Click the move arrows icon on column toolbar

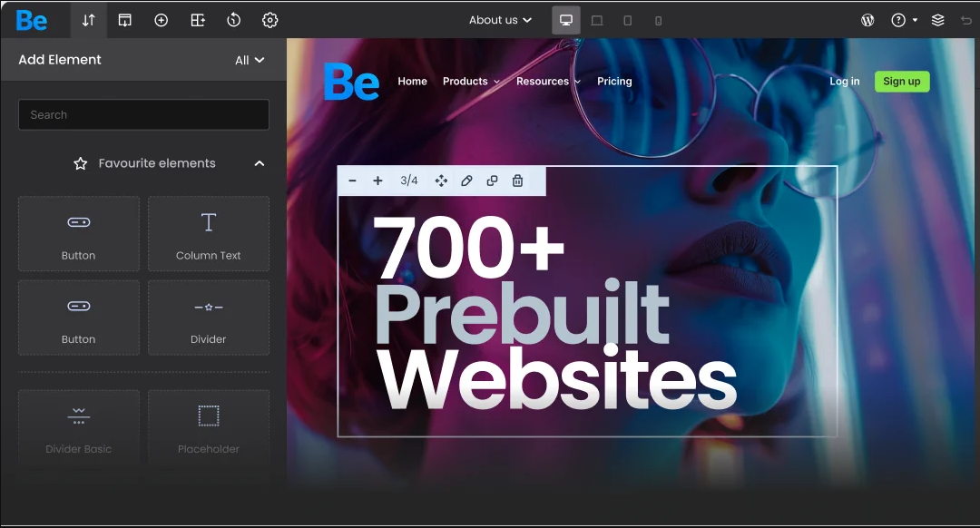pyautogui.click(x=441, y=181)
